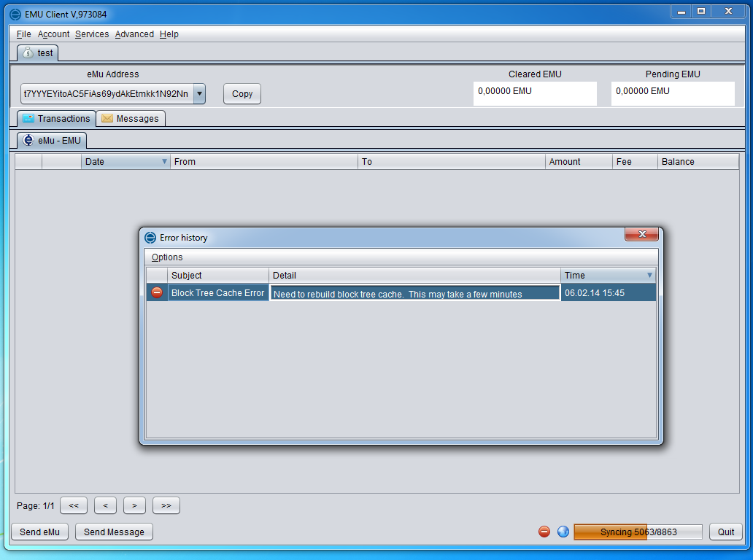The image size is (753, 560).
Task: Click the Transactions tab icon
Action: pos(28,118)
